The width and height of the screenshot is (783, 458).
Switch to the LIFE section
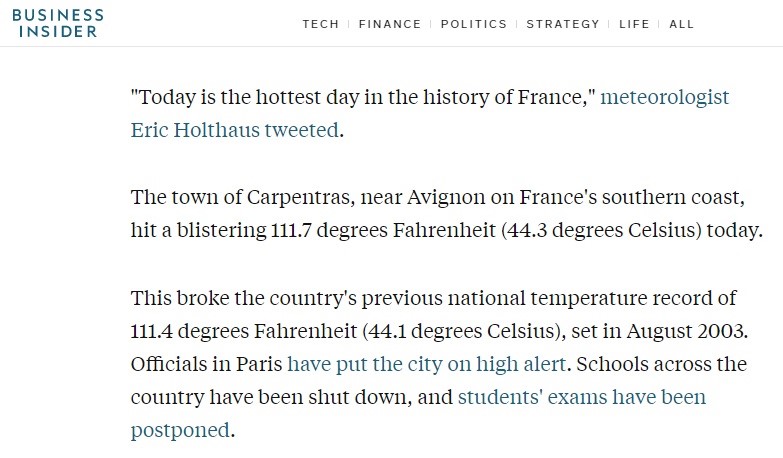(634, 24)
